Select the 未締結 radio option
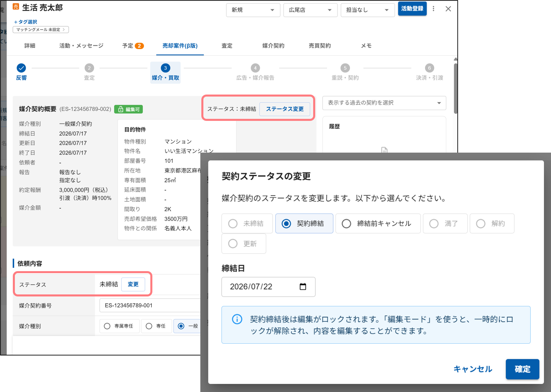The height and width of the screenshot is (392, 551). point(247,224)
